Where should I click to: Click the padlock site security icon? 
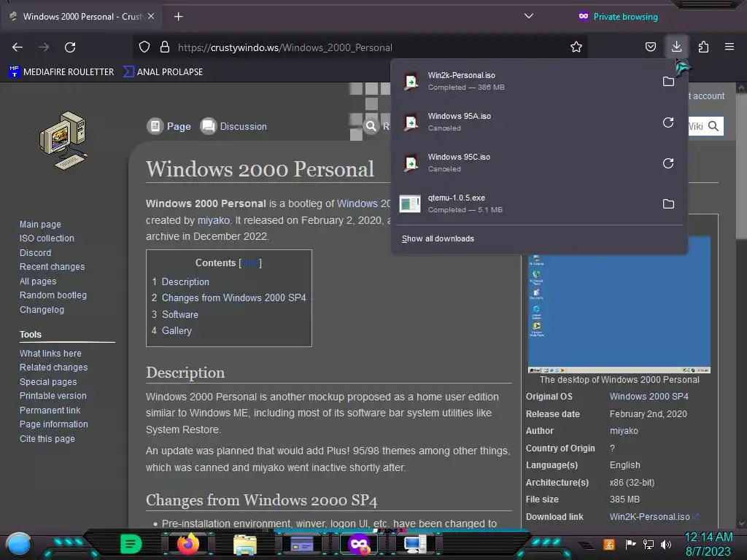pos(165,47)
